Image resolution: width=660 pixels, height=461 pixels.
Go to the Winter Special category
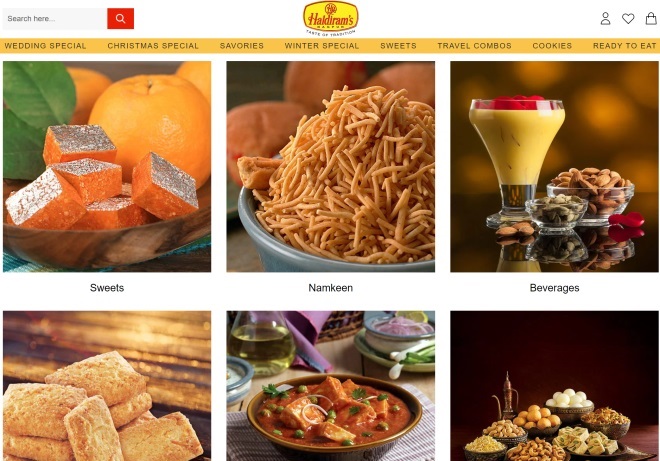(x=322, y=46)
